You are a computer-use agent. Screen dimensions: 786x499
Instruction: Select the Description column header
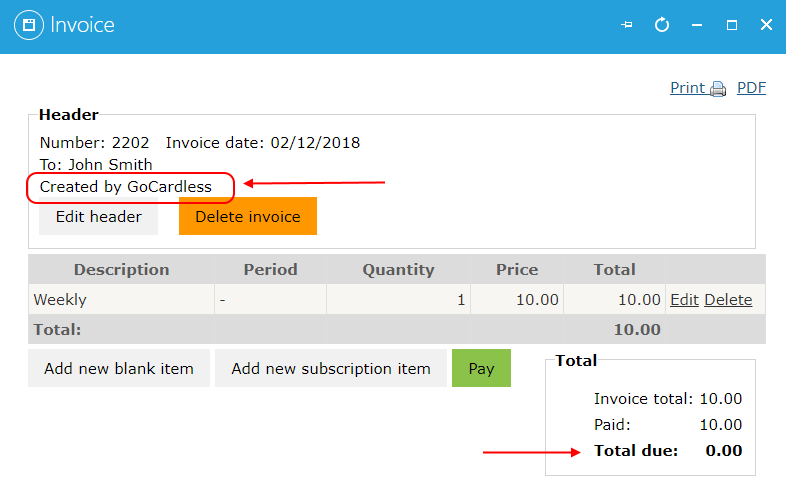click(x=121, y=270)
